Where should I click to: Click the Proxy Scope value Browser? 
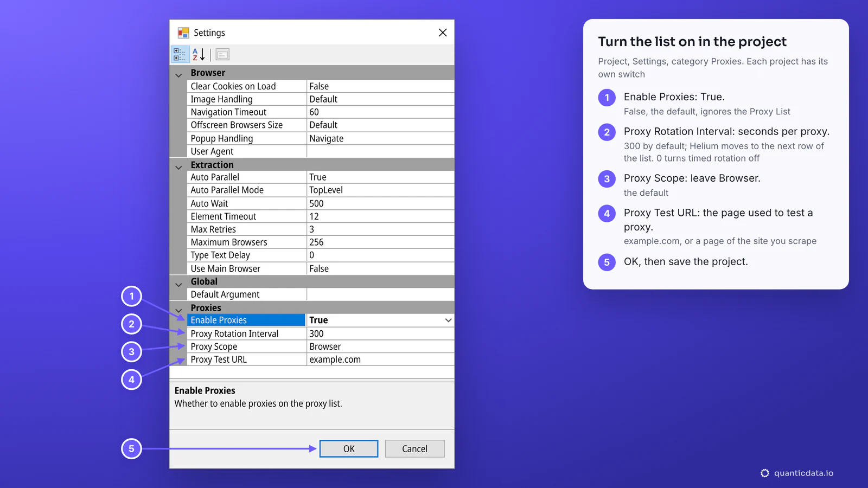point(380,346)
